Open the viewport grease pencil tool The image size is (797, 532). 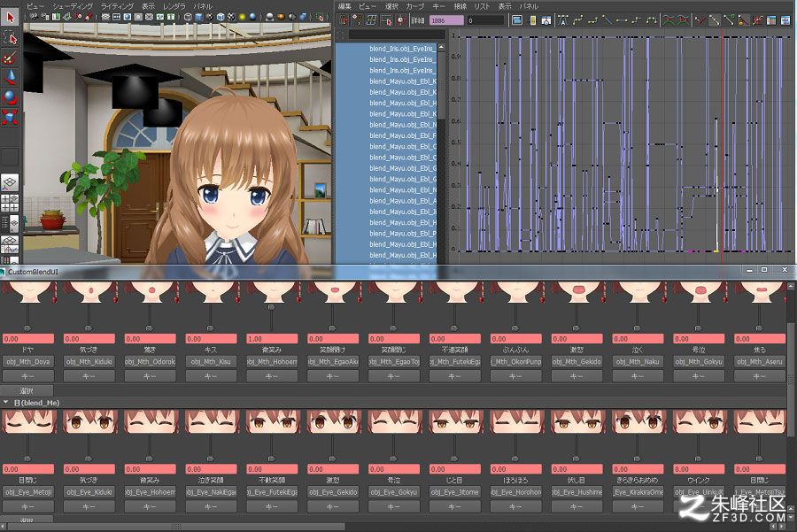[89, 17]
